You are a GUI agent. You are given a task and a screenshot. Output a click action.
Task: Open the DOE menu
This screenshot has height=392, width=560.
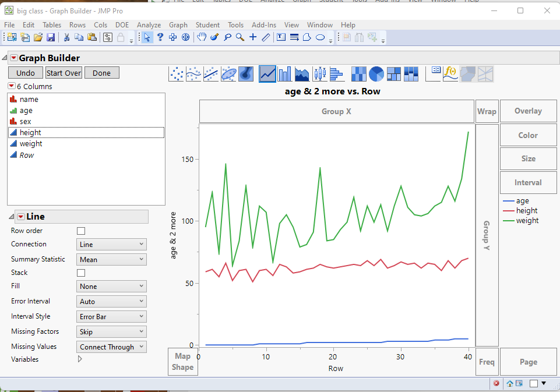122,25
